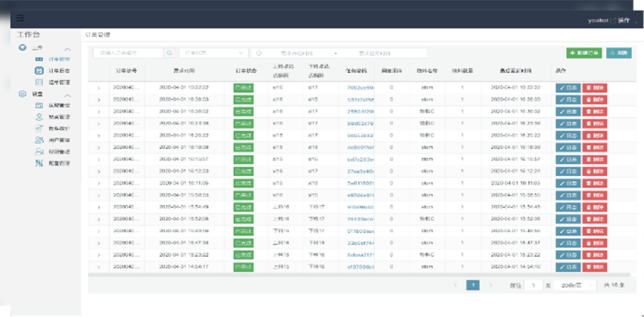Click the 区域管理 sidebar icon
The width and height of the screenshot is (644, 317).
tap(39, 106)
